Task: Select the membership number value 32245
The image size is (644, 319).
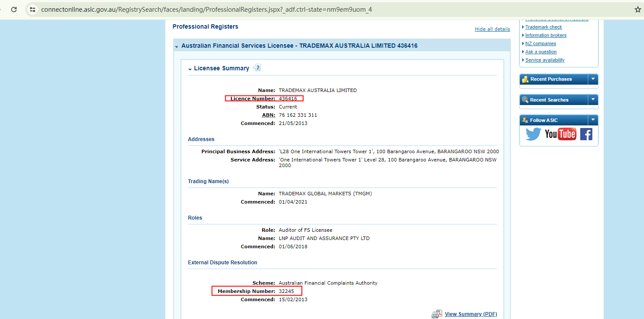Action: 286,291
